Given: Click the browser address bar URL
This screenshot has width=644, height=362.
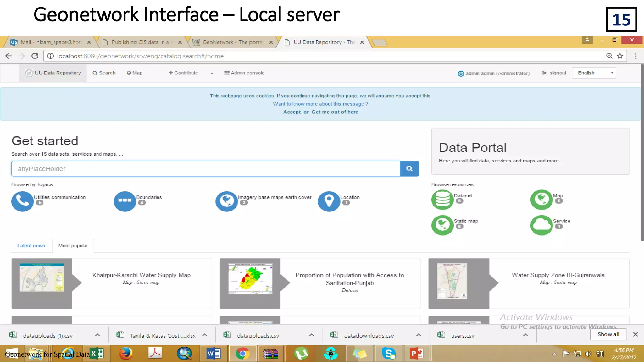Looking at the screenshot, I should pyautogui.click(x=140, y=56).
